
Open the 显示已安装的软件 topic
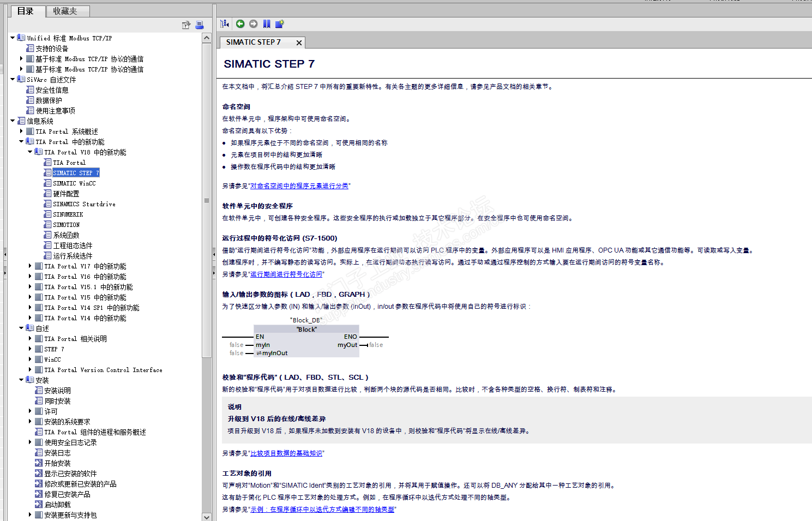click(70, 474)
